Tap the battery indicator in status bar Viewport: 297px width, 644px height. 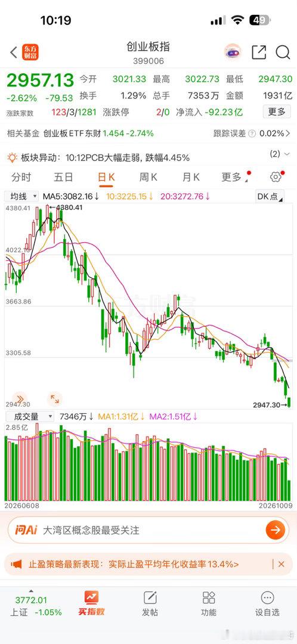tap(260, 20)
